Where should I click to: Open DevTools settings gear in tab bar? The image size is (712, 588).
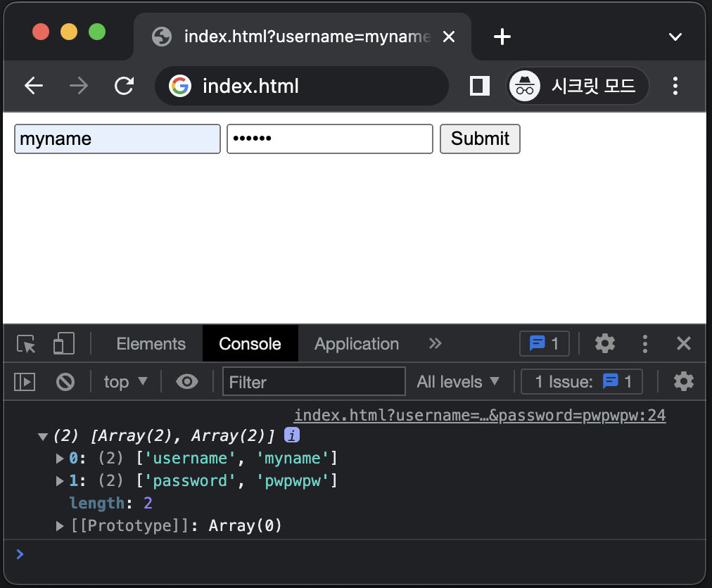(x=605, y=344)
